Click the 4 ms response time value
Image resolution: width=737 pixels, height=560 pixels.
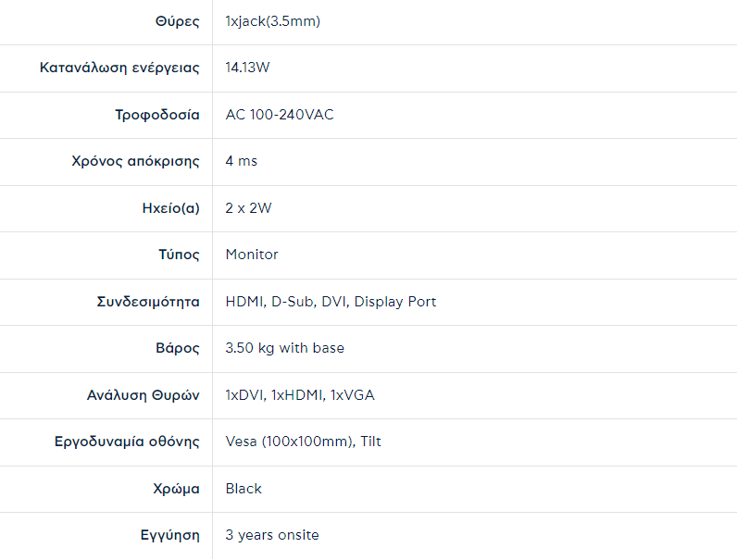[241, 161]
